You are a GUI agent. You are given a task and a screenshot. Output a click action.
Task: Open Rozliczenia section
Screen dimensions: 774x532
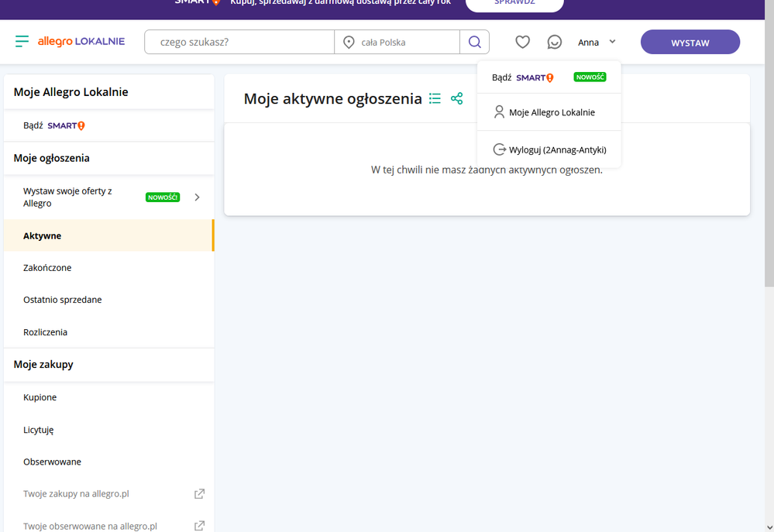[109, 331]
